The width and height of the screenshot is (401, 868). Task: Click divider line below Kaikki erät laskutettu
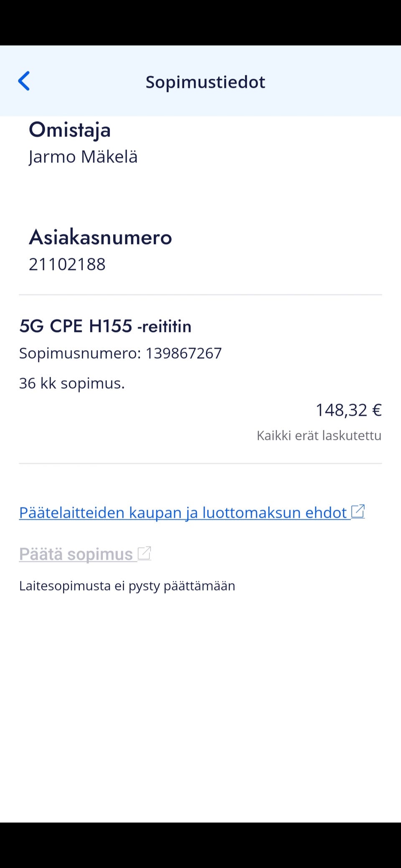(x=200, y=463)
